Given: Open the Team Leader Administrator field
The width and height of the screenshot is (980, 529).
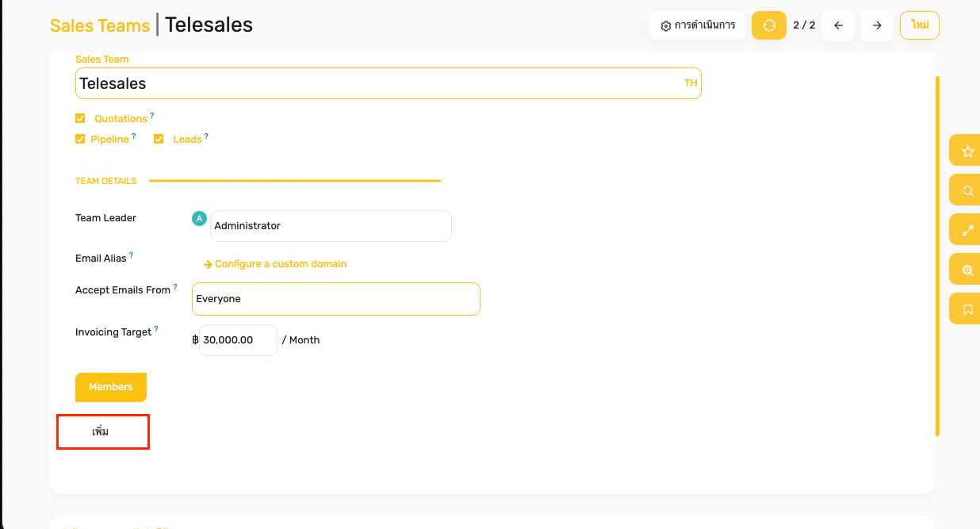Looking at the screenshot, I should tap(331, 226).
